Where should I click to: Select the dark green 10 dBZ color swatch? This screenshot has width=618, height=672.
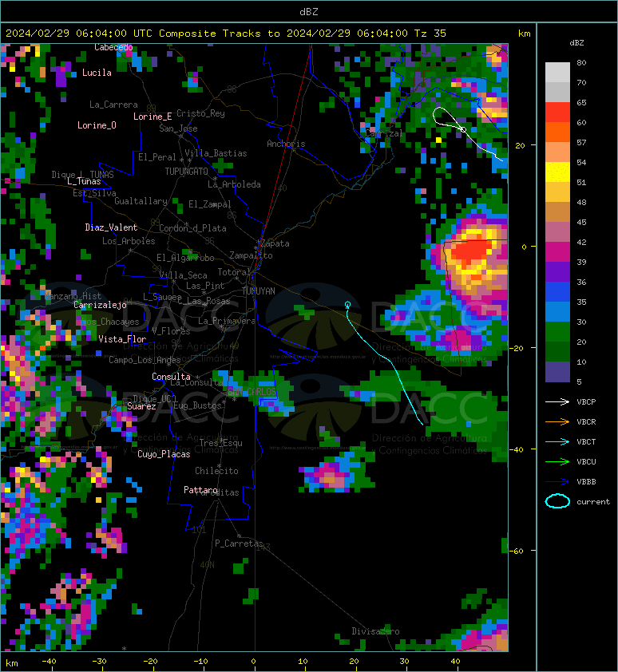click(557, 352)
